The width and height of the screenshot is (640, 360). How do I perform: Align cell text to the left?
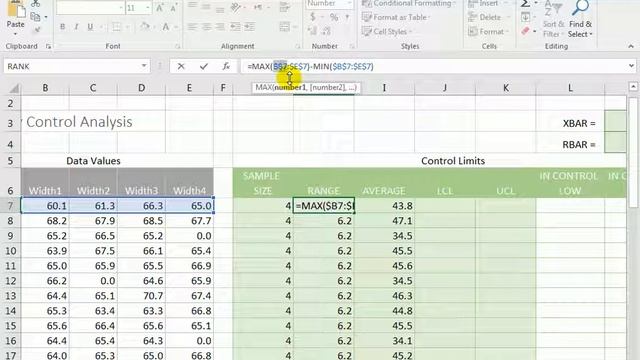[x=192, y=27]
